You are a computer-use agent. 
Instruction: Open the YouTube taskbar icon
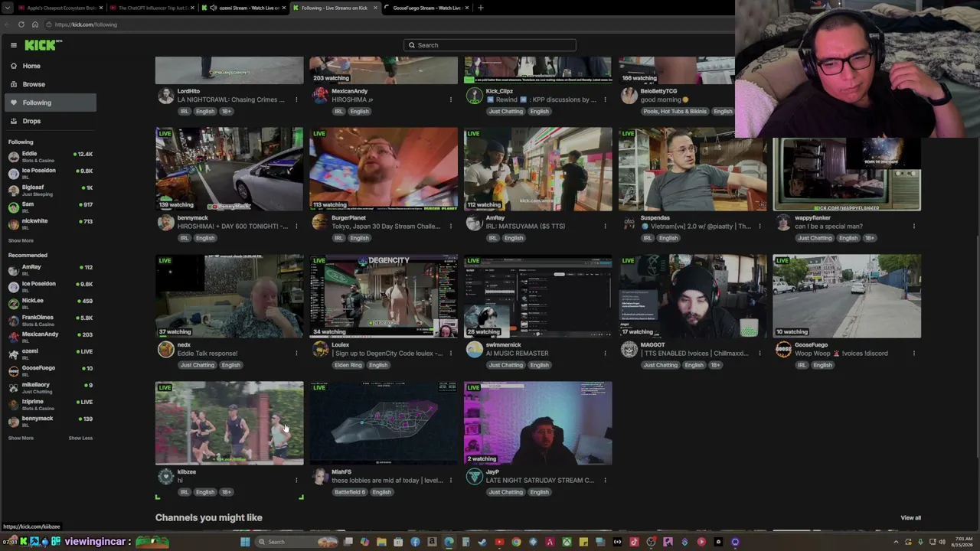499,542
